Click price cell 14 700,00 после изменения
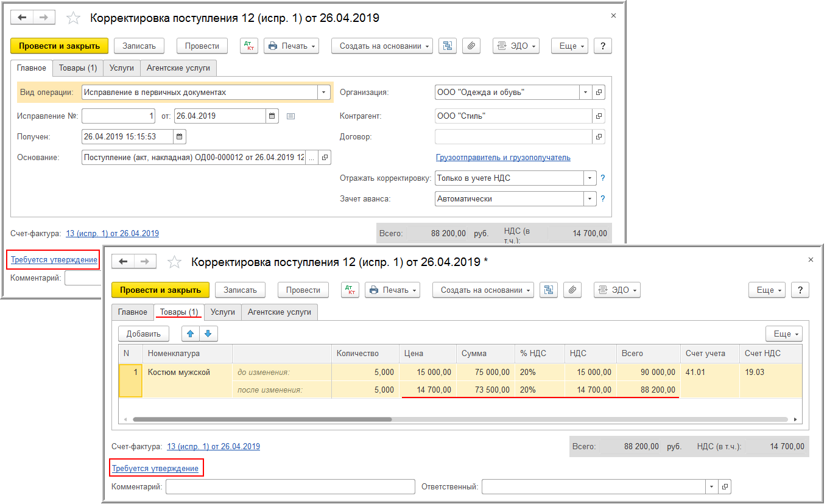This screenshot has width=827, height=504. (x=428, y=390)
